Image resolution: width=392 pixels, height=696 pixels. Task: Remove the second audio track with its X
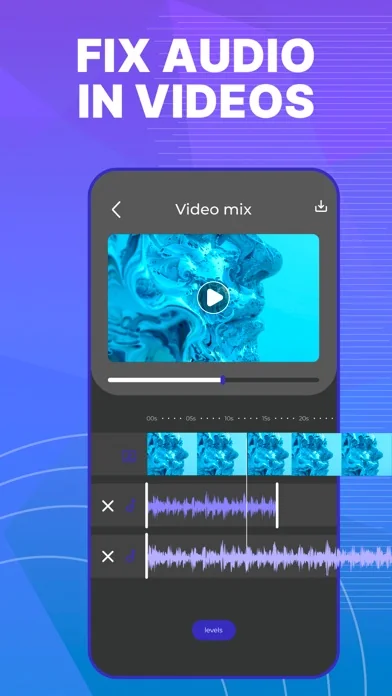pyautogui.click(x=108, y=557)
